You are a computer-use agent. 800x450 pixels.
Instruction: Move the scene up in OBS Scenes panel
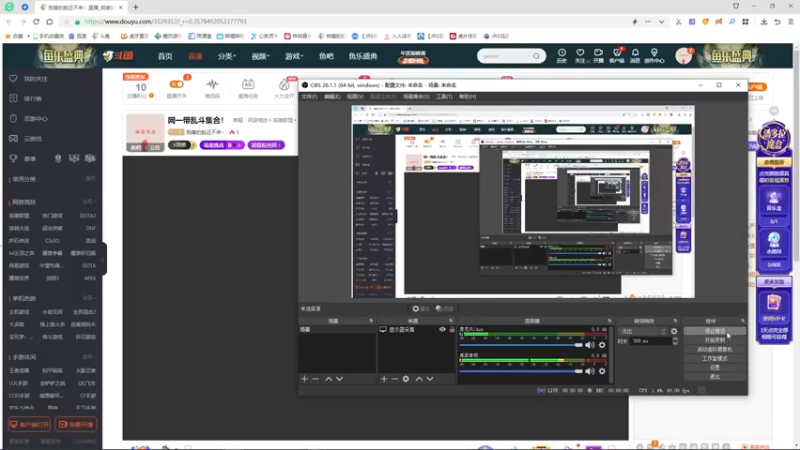pyautogui.click(x=329, y=379)
